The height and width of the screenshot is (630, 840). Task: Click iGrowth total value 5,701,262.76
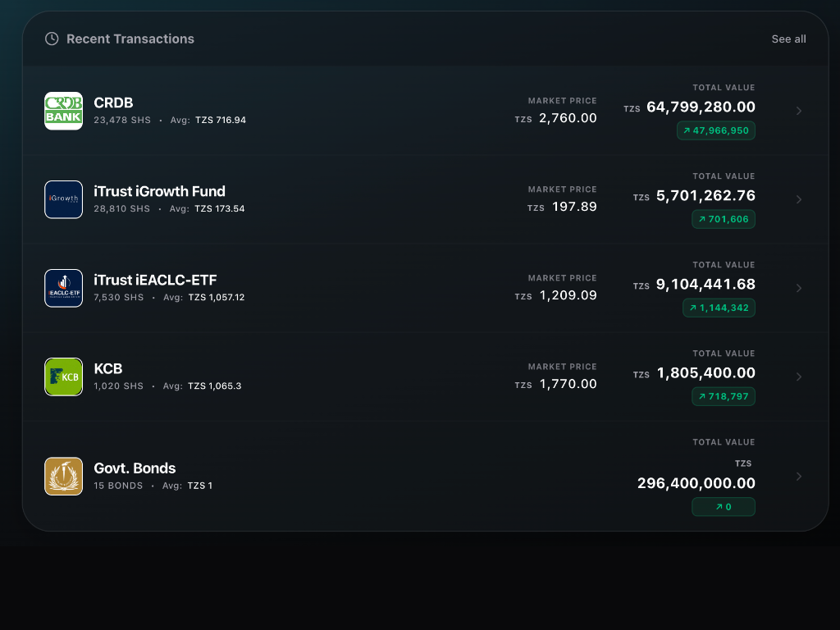pos(705,195)
